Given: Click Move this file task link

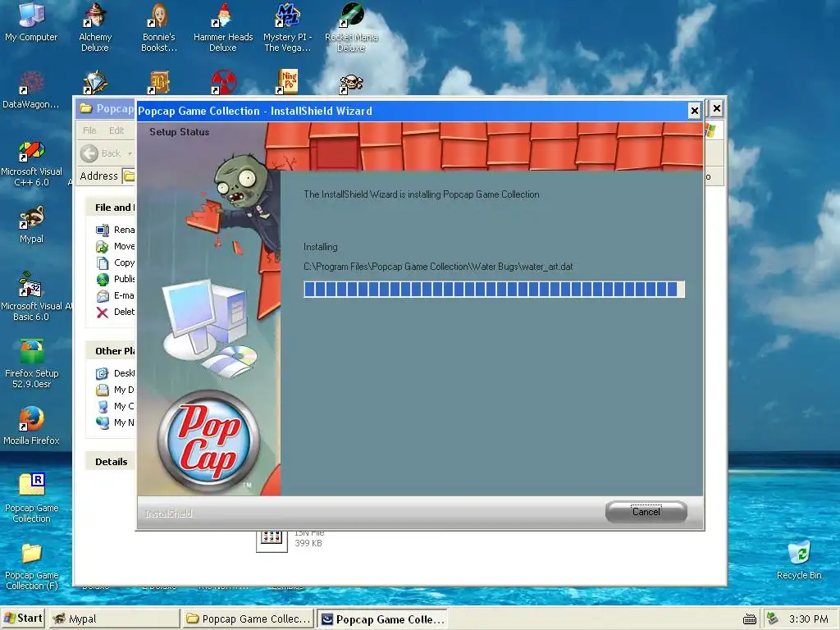Looking at the screenshot, I should coord(115,246).
